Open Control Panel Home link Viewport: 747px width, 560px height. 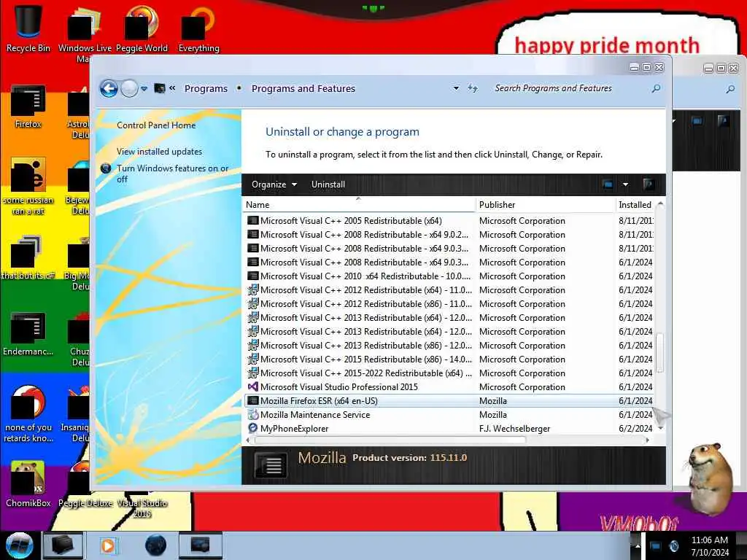[x=156, y=125]
